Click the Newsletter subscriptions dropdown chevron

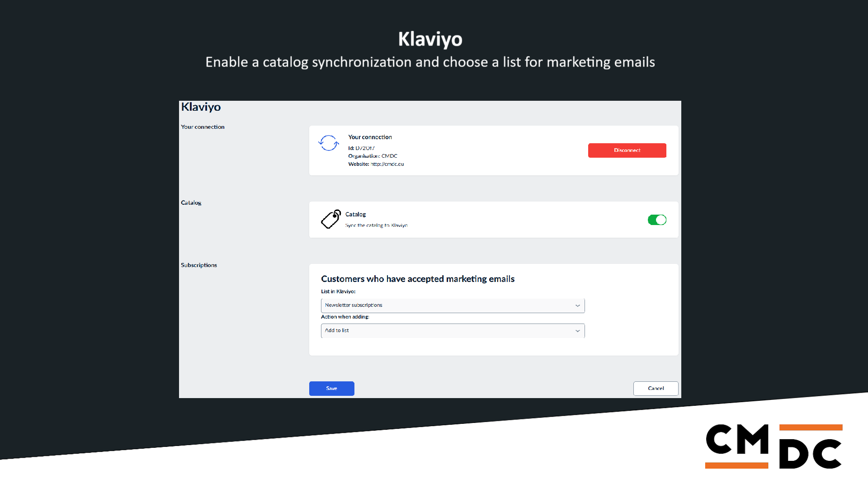pyautogui.click(x=577, y=306)
